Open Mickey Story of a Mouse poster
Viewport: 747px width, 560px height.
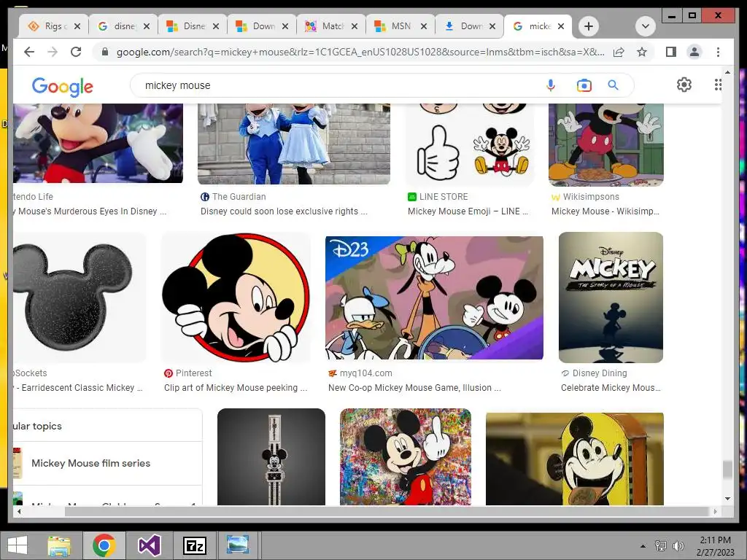(611, 297)
